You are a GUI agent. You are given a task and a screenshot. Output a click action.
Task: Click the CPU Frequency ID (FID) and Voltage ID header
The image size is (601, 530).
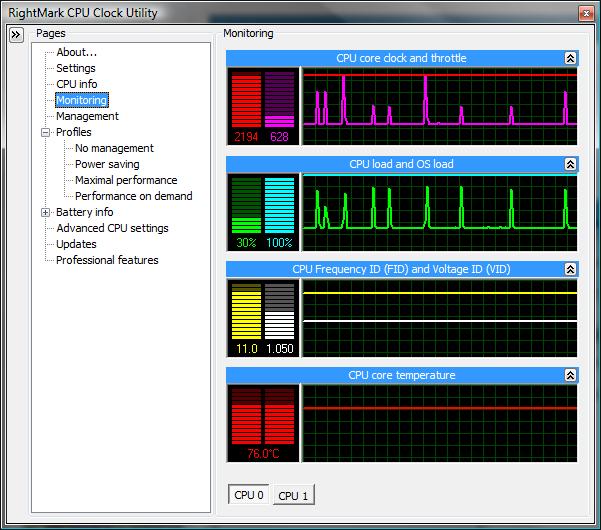pyautogui.click(x=402, y=269)
